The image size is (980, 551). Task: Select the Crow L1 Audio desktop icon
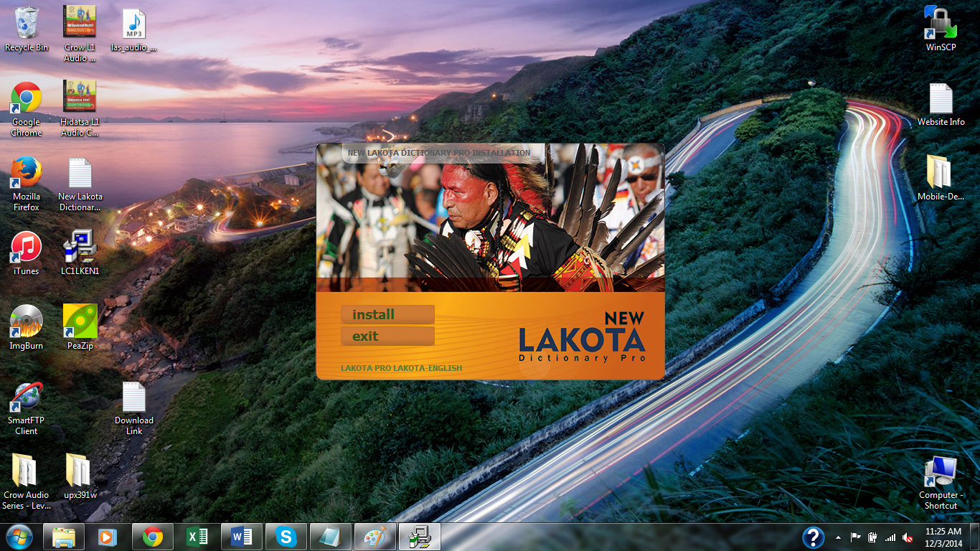80,34
